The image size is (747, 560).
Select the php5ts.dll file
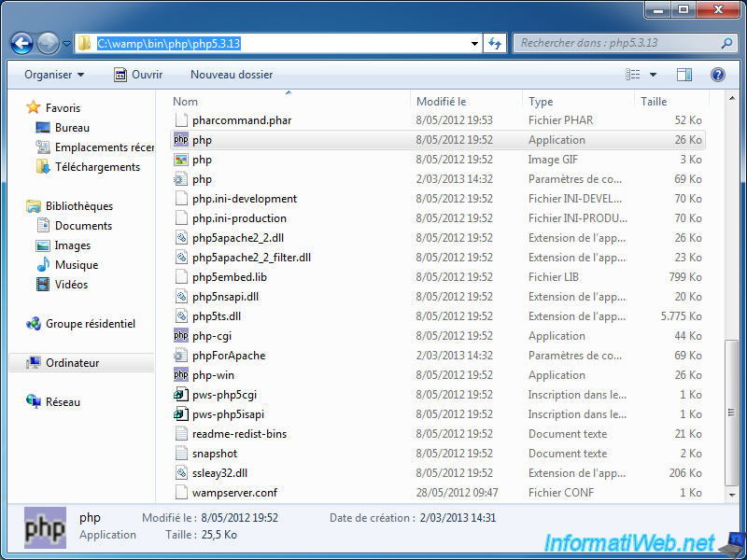click(x=437, y=316)
